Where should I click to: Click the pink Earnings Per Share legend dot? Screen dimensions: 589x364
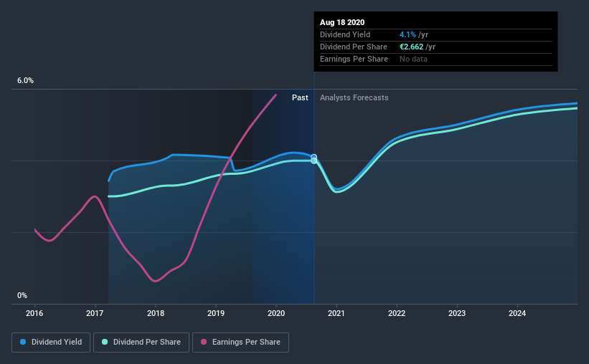coord(204,342)
